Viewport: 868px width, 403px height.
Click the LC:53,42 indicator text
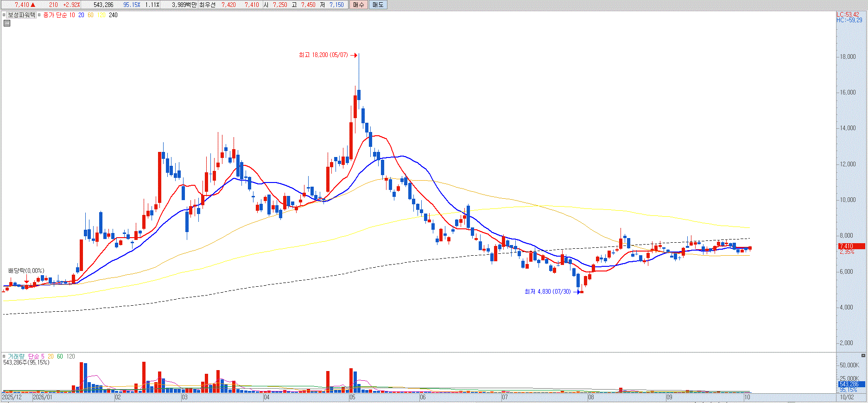coord(848,14)
